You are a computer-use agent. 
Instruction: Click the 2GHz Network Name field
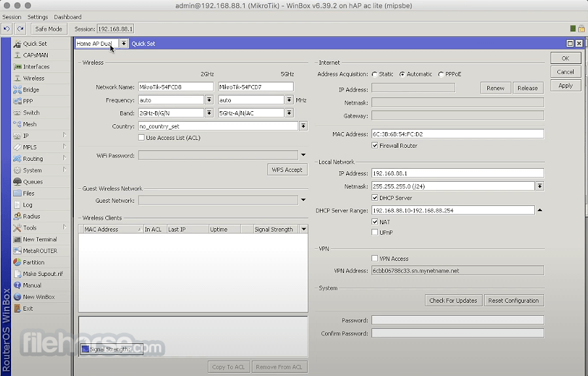point(175,87)
